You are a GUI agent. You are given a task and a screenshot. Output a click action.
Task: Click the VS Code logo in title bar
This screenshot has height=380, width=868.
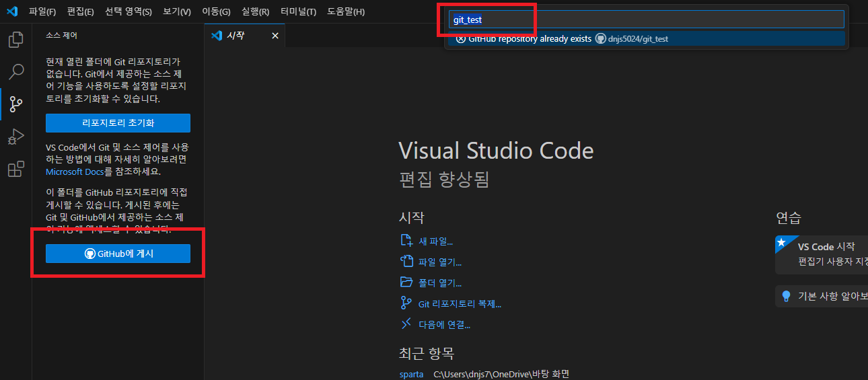11,11
